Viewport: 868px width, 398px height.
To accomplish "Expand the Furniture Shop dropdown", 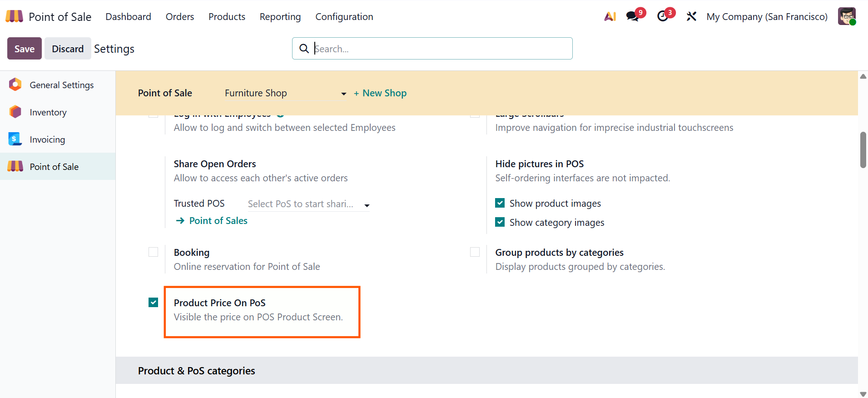I will tap(286, 93).
